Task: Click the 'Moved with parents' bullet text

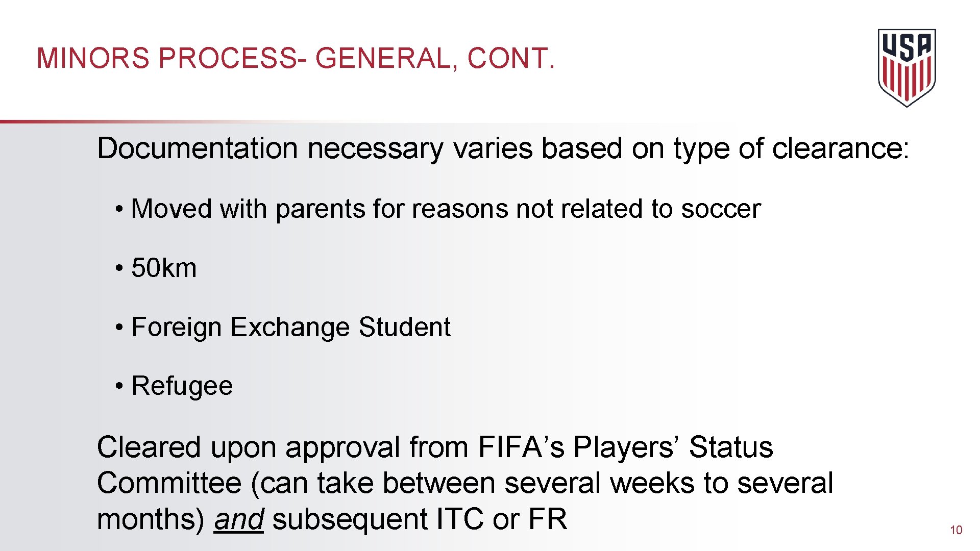Action: point(446,209)
